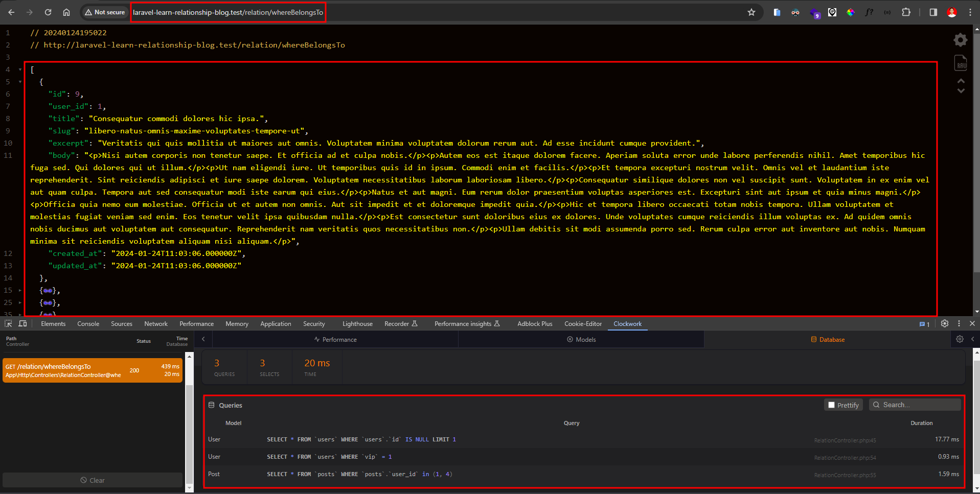Collapse the Clockwork requests sidebar chevron

click(203, 339)
